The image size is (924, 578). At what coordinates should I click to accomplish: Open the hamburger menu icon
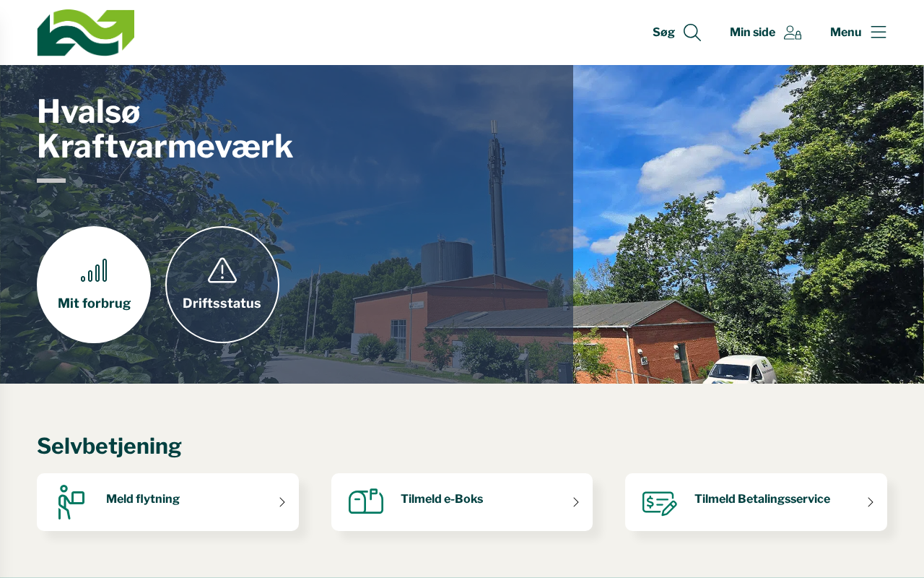(x=879, y=32)
